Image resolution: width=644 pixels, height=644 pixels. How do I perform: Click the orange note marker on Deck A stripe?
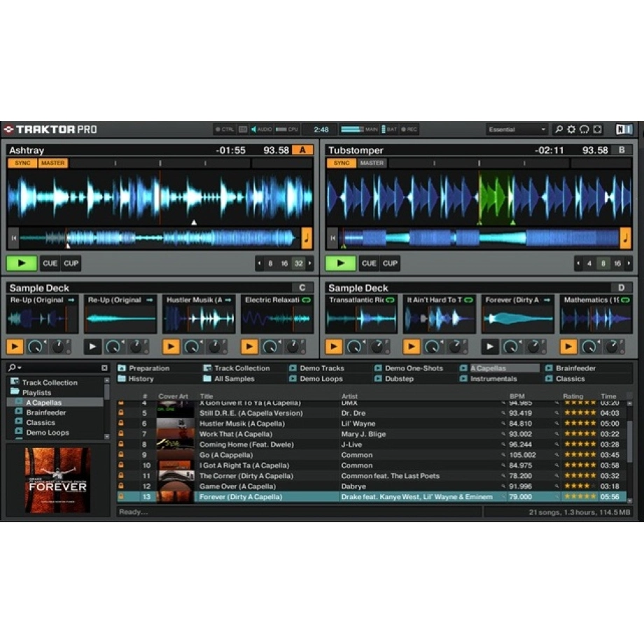click(307, 238)
